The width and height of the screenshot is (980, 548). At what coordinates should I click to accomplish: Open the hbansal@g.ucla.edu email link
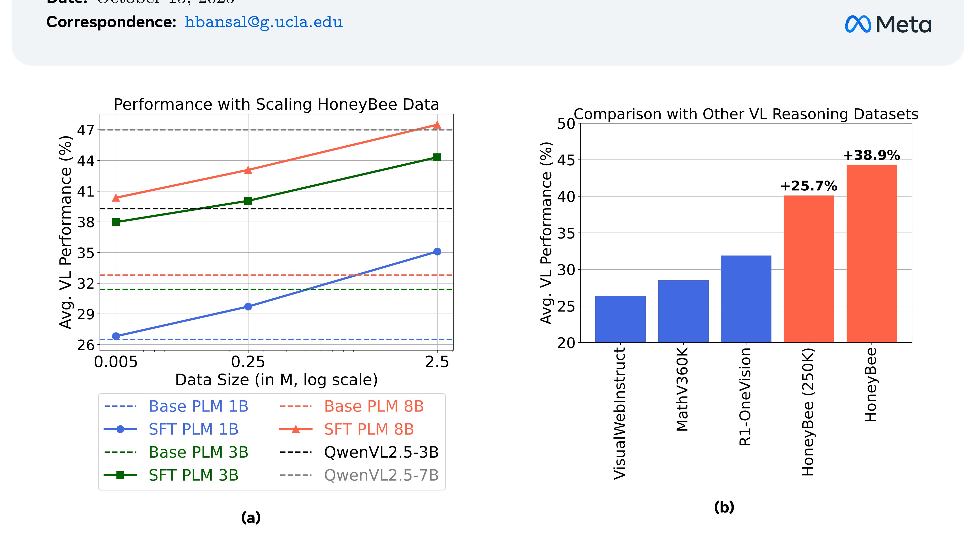[x=263, y=22]
